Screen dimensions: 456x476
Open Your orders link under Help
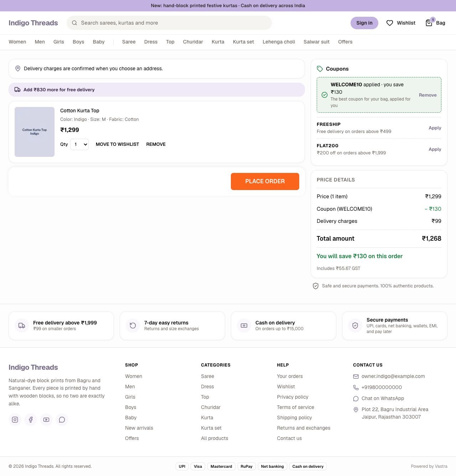coord(290,376)
